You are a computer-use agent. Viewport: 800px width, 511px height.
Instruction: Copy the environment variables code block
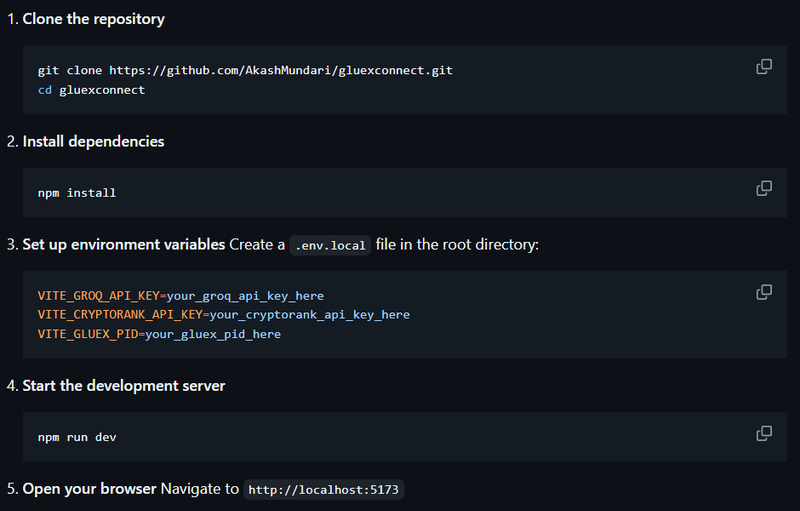click(x=764, y=292)
